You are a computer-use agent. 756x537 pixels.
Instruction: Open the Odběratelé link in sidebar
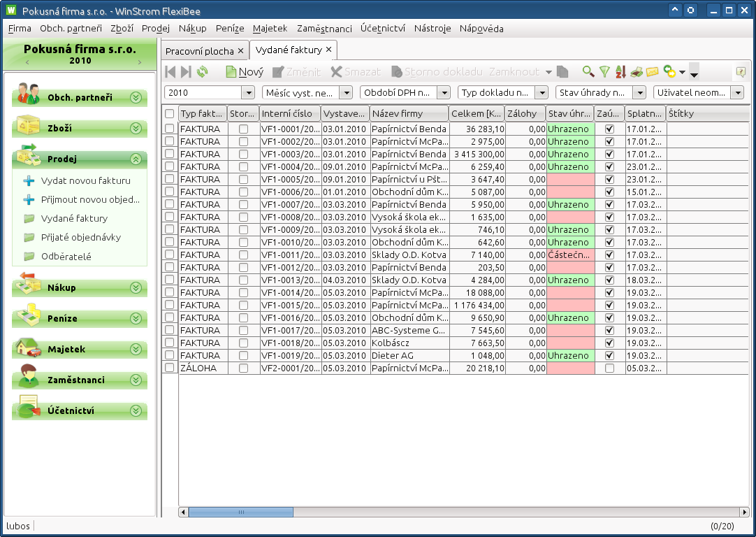click(66, 257)
